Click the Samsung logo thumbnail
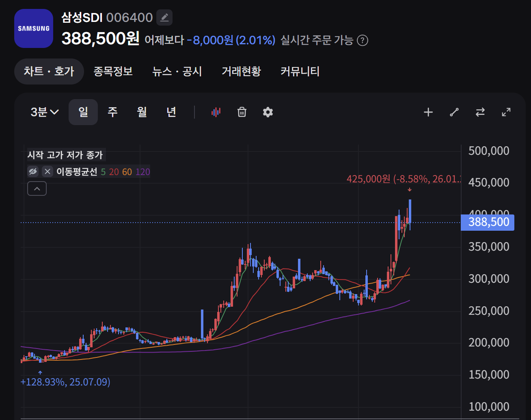 34,28
